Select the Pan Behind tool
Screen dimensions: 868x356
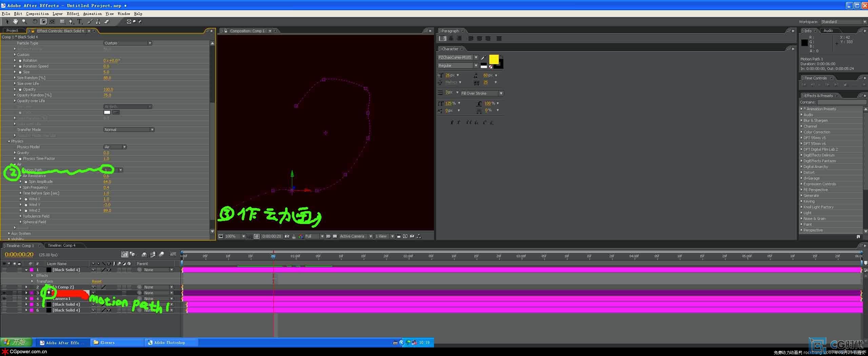coord(52,21)
